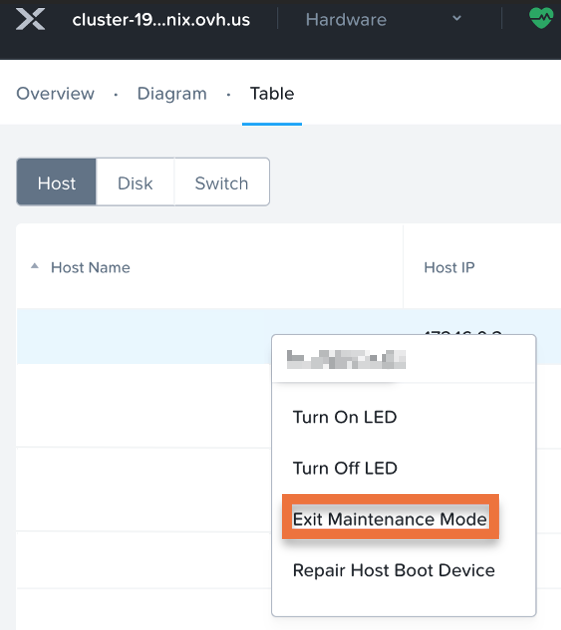Screen dimensions: 561x630
Task: Select Repair Host Boot Device entry
Action: 394,570
